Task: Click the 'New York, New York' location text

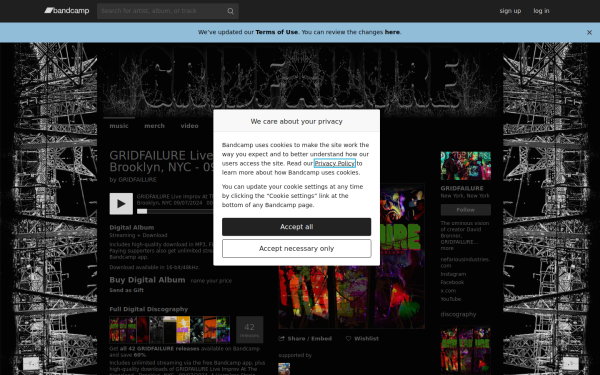Action: (465, 196)
